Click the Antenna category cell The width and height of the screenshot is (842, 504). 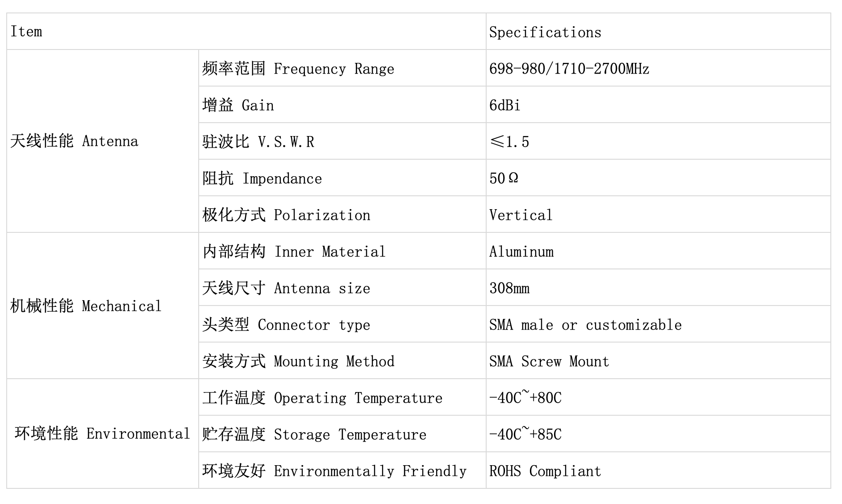[103, 141]
